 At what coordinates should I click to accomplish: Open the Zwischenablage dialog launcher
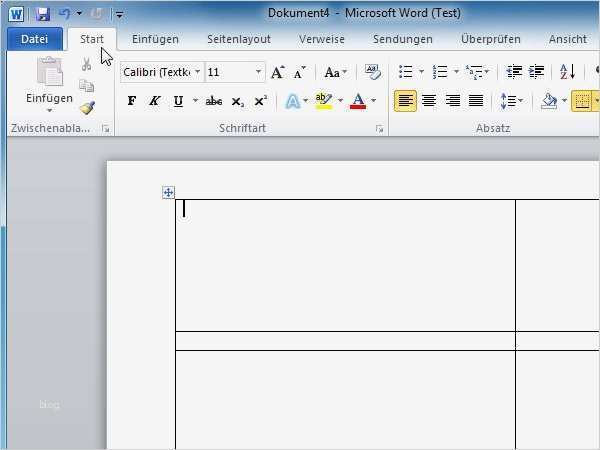(x=106, y=129)
